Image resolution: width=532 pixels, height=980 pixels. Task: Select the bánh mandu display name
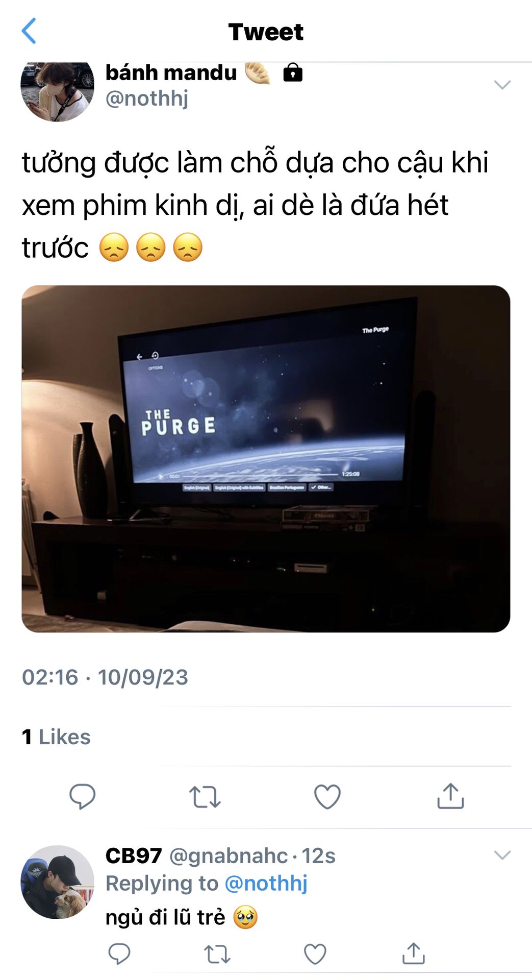tap(171, 72)
